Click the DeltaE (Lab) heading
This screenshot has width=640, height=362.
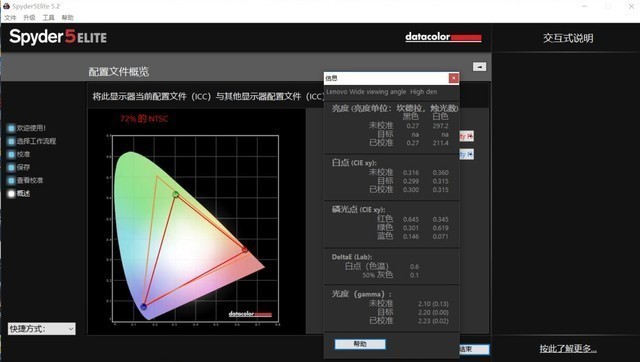[352, 257]
